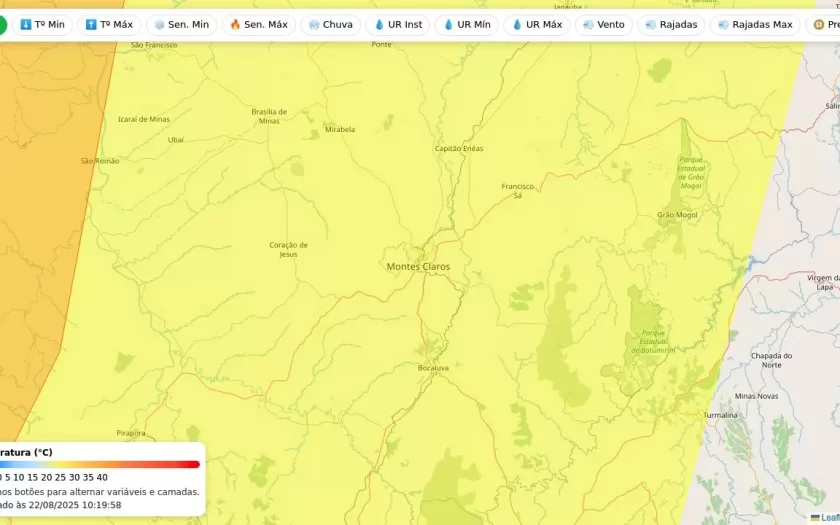Screen dimensions: 840x525
Task: Click the droplet icon on UR Mín
Action: click(x=448, y=24)
